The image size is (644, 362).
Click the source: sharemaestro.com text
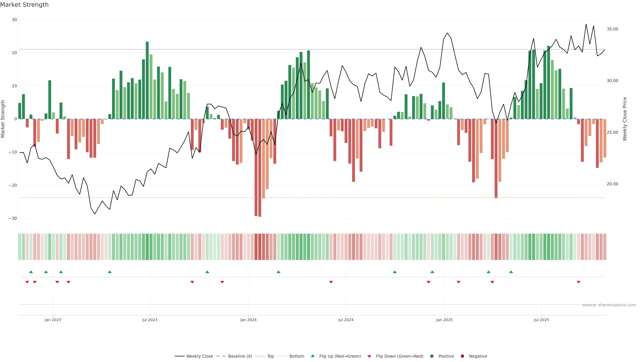609,305
